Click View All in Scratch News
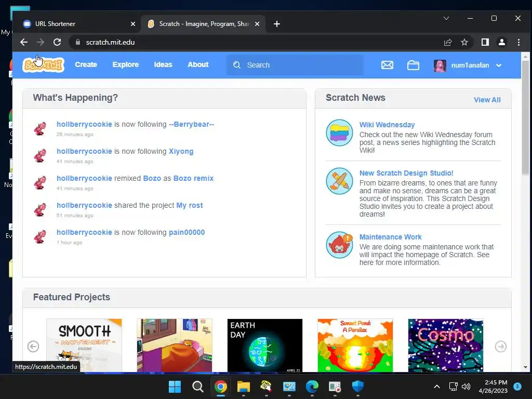Viewport: 532px width, 399px height. 487,100
